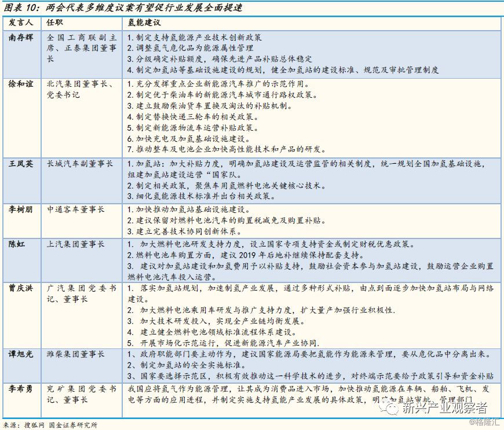The image size is (504, 430).
Task: Click the speaker name '李树朋'
Action: click(21, 210)
